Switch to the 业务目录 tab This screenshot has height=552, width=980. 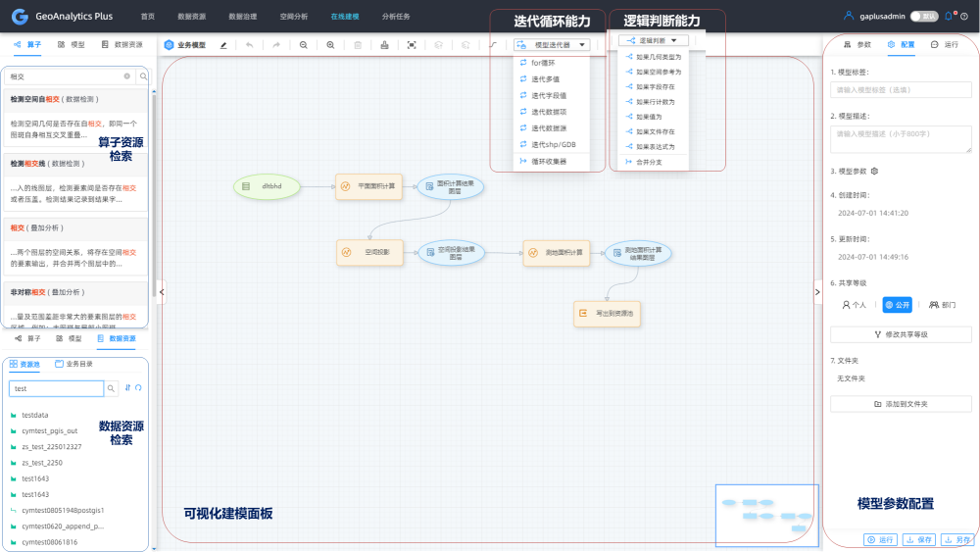tap(73, 364)
